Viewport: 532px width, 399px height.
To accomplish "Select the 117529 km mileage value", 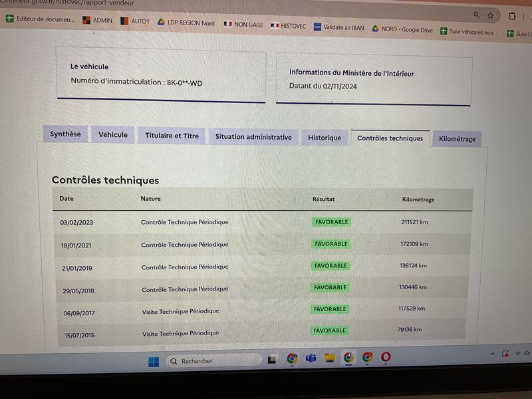I will (x=412, y=309).
